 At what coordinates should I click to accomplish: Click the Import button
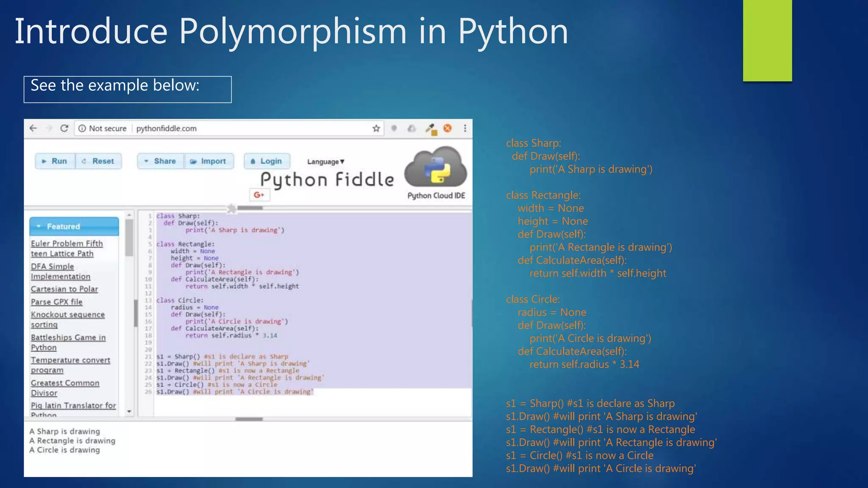click(209, 161)
